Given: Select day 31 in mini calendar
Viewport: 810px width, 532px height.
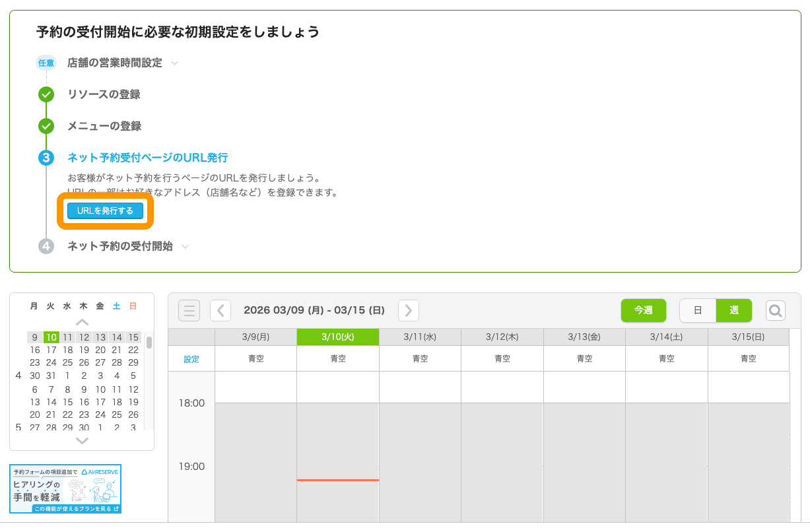Looking at the screenshot, I should (x=51, y=375).
